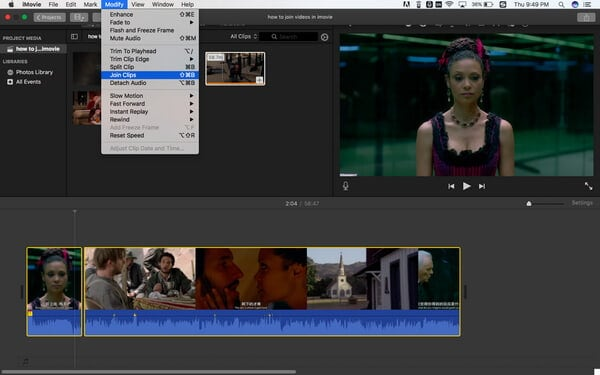Open the browser appearance settings gear

[x=324, y=37]
